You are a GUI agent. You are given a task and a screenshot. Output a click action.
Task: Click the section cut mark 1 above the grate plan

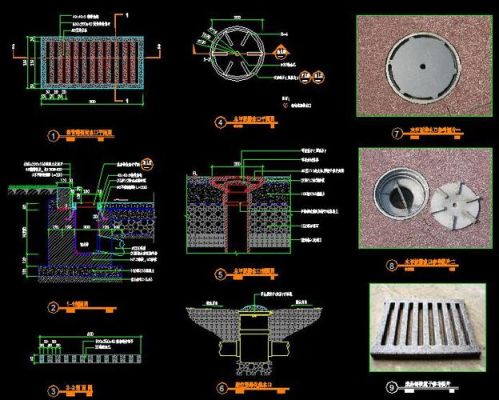[x=127, y=16]
